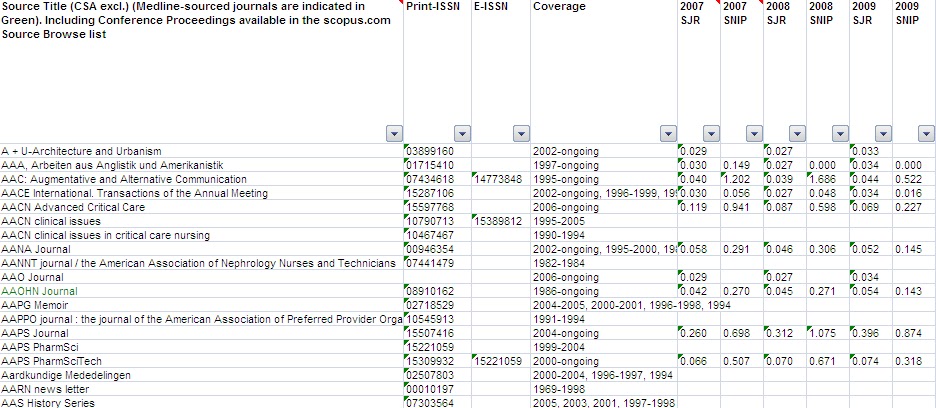The height and width of the screenshot is (408, 936).
Task: Click the AACN Advanced Critical Care cell
Action: coord(202,207)
